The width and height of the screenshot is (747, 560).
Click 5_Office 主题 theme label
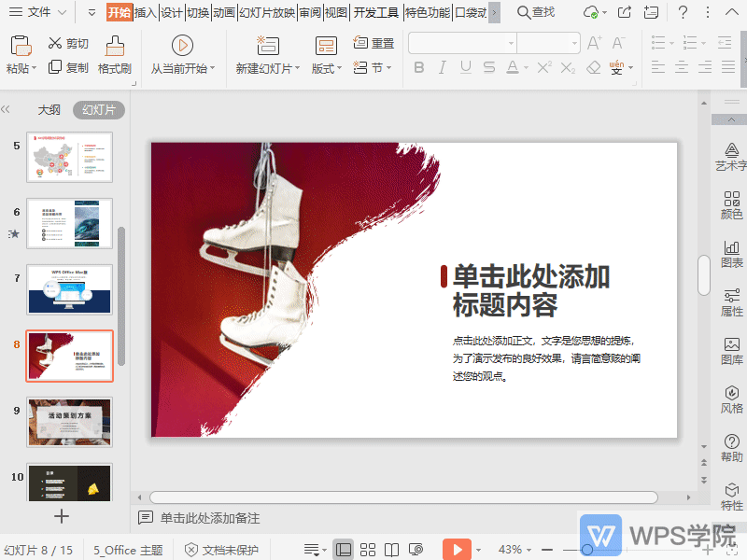(128, 550)
